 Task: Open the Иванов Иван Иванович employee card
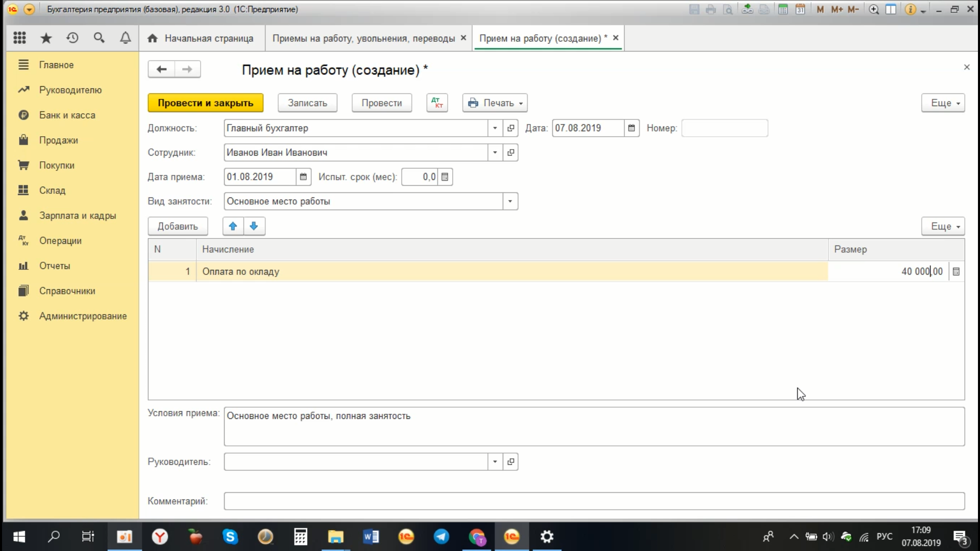(510, 153)
